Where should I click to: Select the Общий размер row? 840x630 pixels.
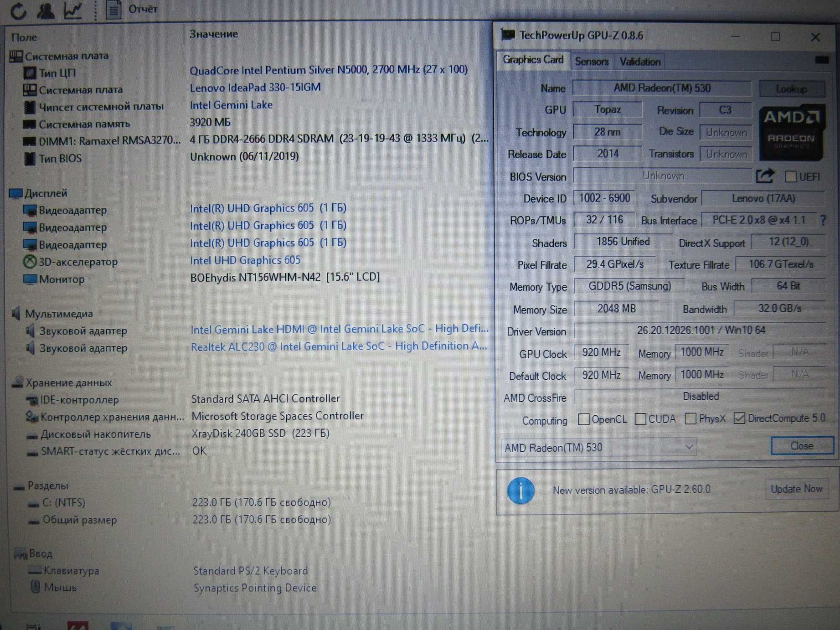(180, 520)
